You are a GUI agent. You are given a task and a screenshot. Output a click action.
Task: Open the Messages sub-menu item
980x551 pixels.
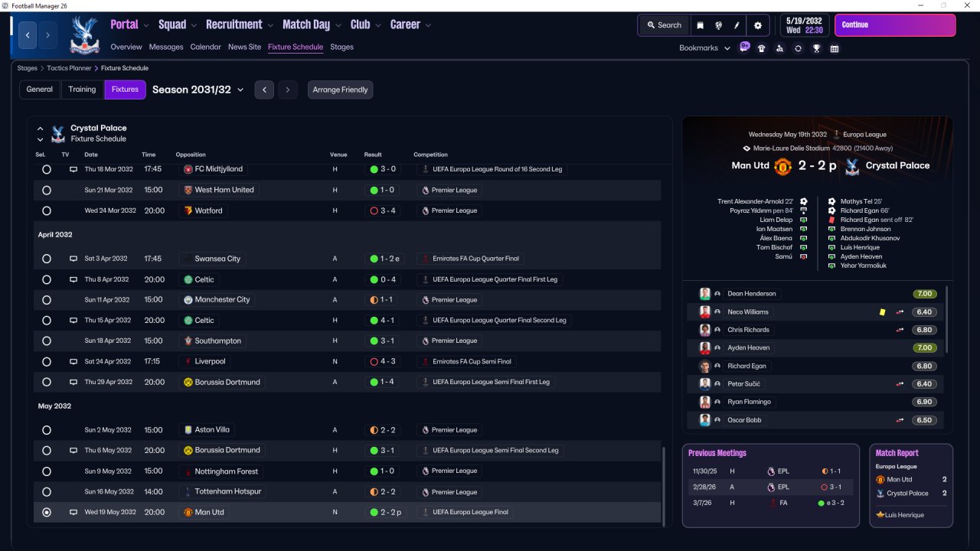click(166, 47)
